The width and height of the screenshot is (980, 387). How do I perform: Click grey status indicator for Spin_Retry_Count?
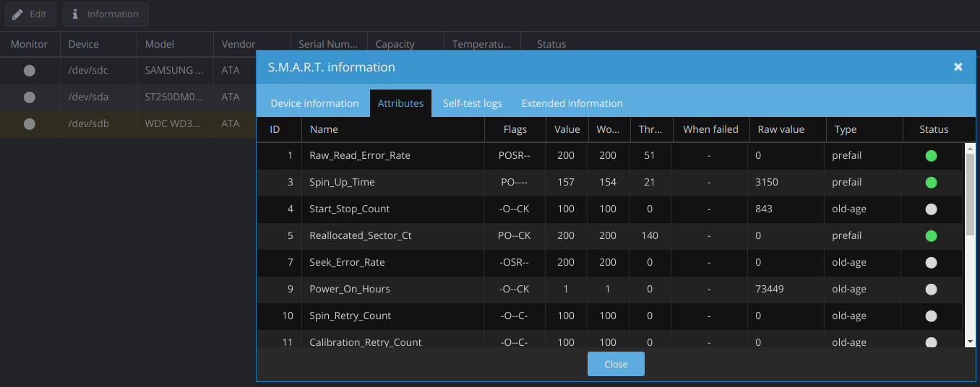tap(931, 316)
